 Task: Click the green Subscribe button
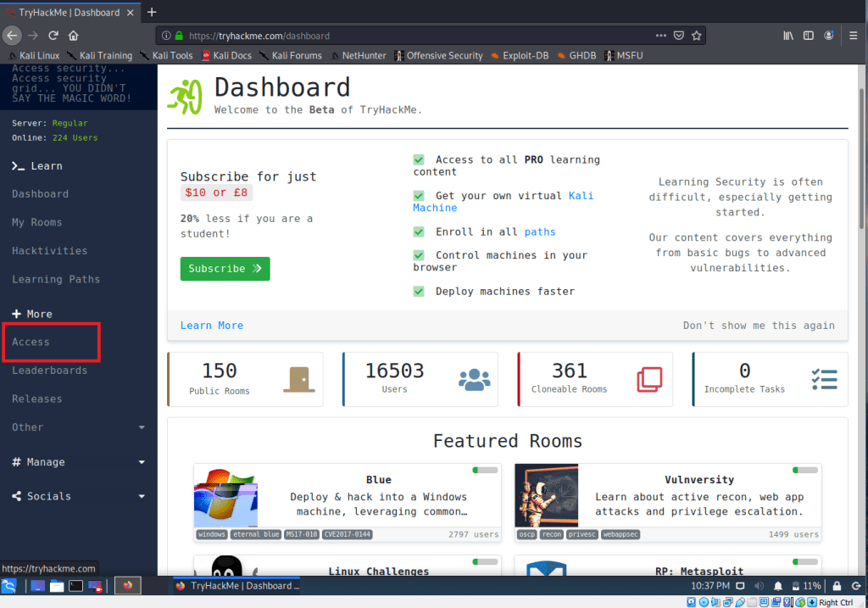225,269
